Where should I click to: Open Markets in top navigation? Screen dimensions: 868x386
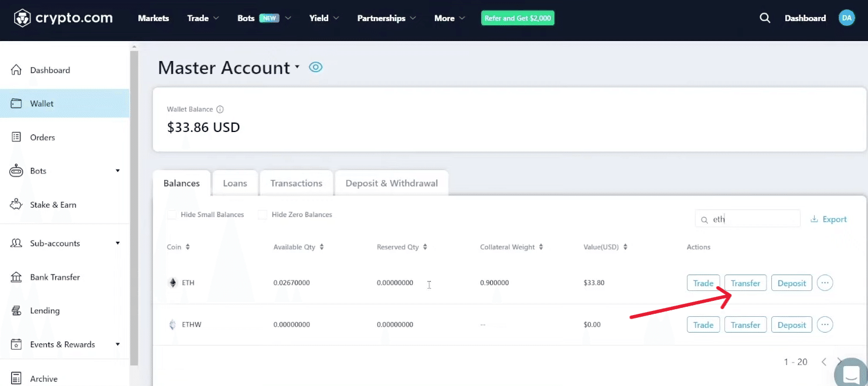click(x=154, y=18)
